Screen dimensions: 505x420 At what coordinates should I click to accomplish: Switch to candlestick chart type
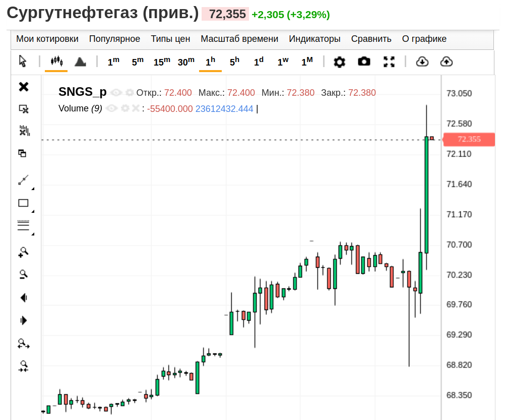pyautogui.click(x=56, y=61)
